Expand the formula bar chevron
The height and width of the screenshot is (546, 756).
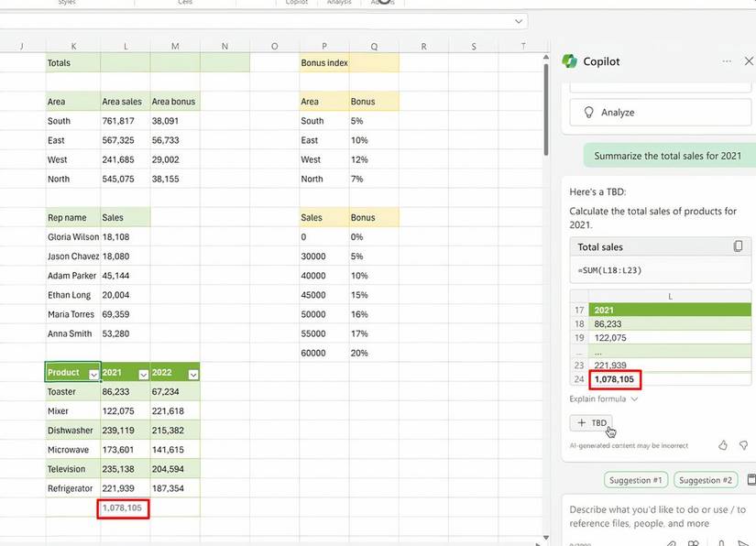coord(520,21)
